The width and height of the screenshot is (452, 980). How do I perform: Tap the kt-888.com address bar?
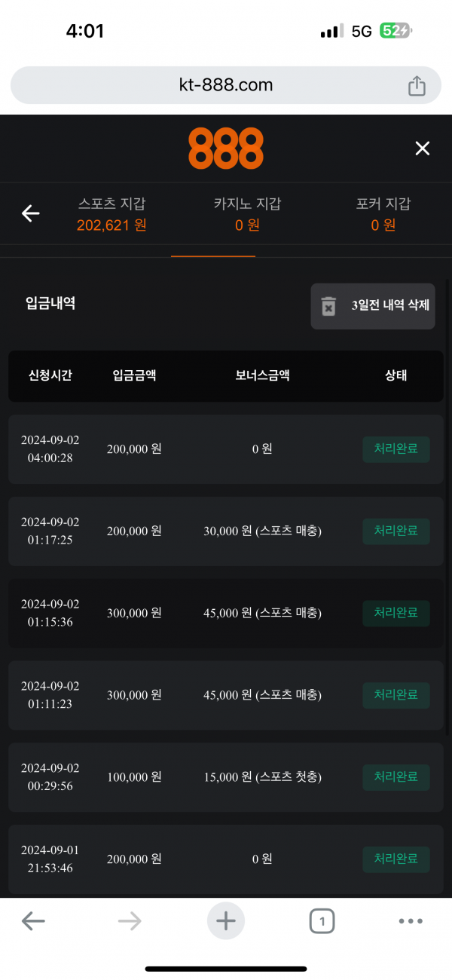[225, 85]
